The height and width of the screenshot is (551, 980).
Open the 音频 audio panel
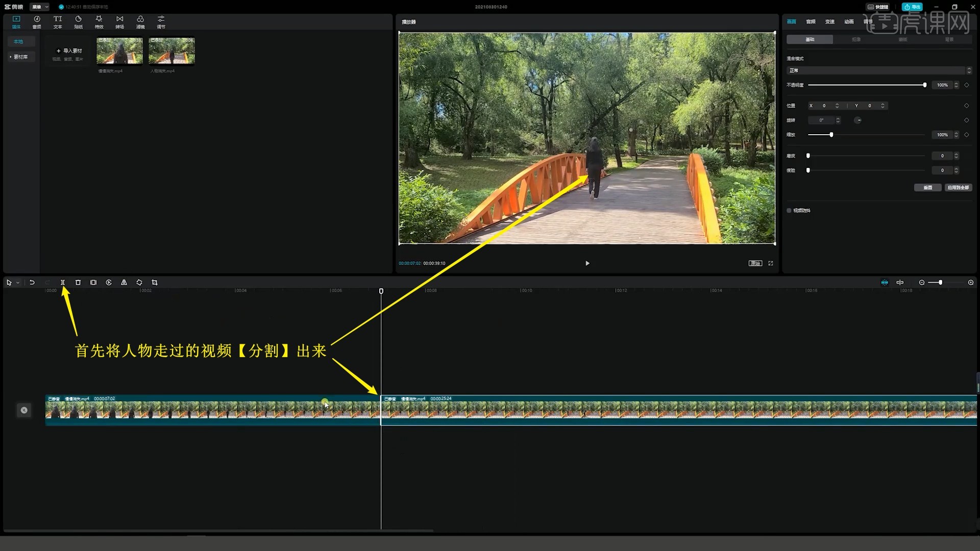(x=37, y=22)
